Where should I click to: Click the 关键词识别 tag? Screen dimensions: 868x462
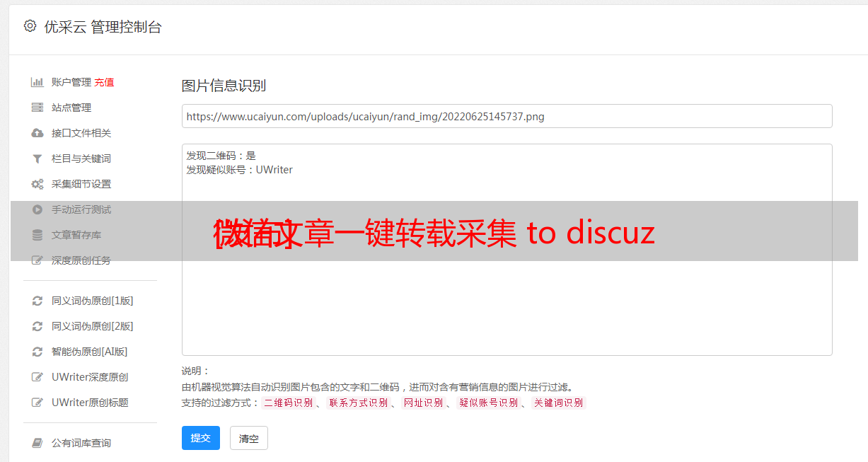coord(558,403)
